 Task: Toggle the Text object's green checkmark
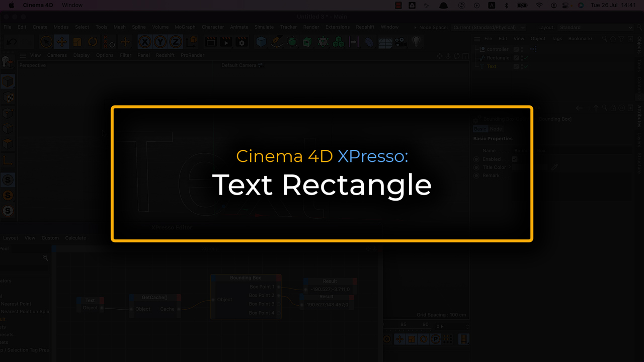coord(525,66)
